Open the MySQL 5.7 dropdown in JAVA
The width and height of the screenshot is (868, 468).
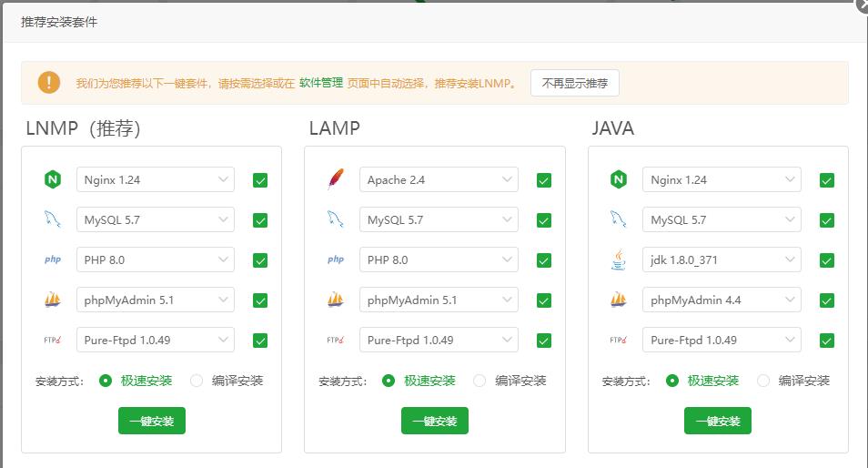click(x=722, y=219)
